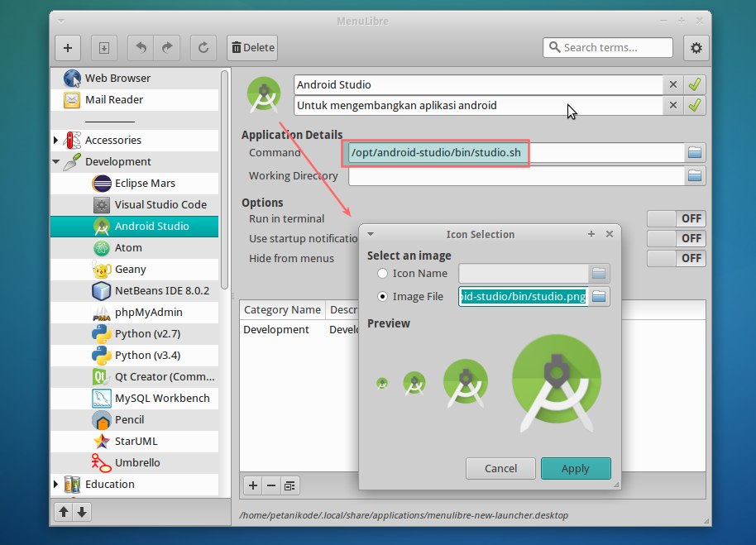This screenshot has height=545, width=756.
Task: Open MenuLibre window menu arrow
Action: pos(61,22)
